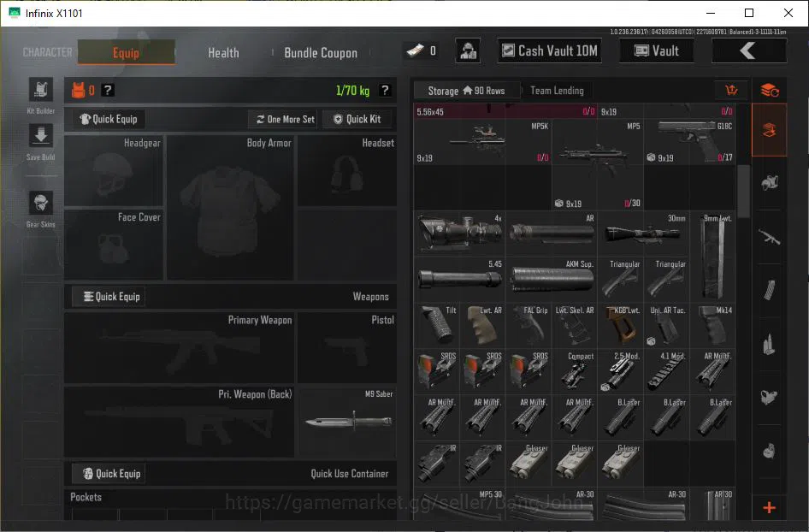Select the 5.45 muzzle device item
The width and height of the screenshot is (809, 532).
pyautogui.click(x=459, y=279)
